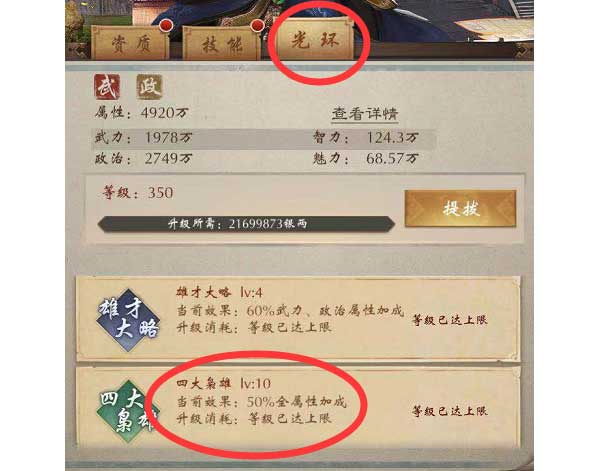This screenshot has height=471, width=600.
Task: Click the 政 attribute icon
Action: pos(149,87)
